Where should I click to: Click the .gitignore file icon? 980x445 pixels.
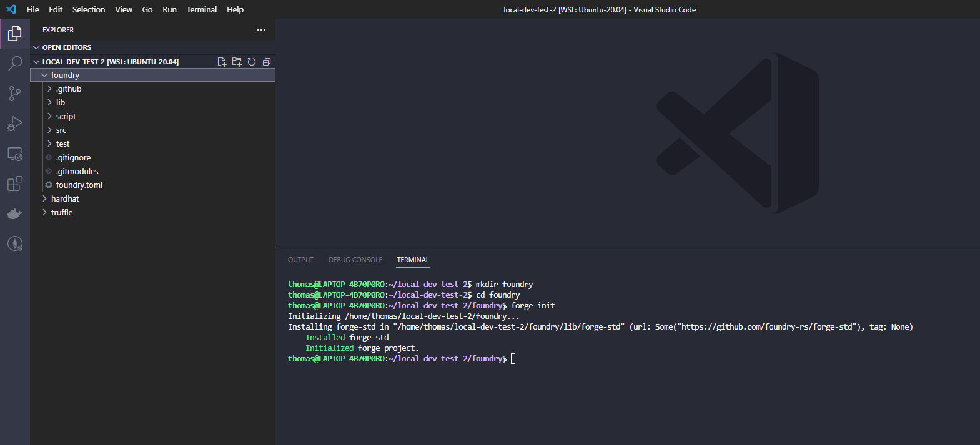(49, 157)
